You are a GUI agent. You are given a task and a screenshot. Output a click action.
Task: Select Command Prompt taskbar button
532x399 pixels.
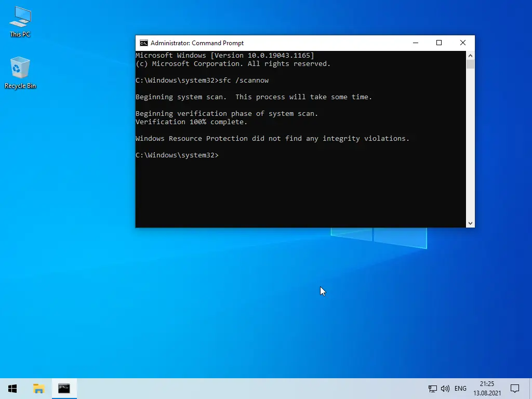[64, 389]
